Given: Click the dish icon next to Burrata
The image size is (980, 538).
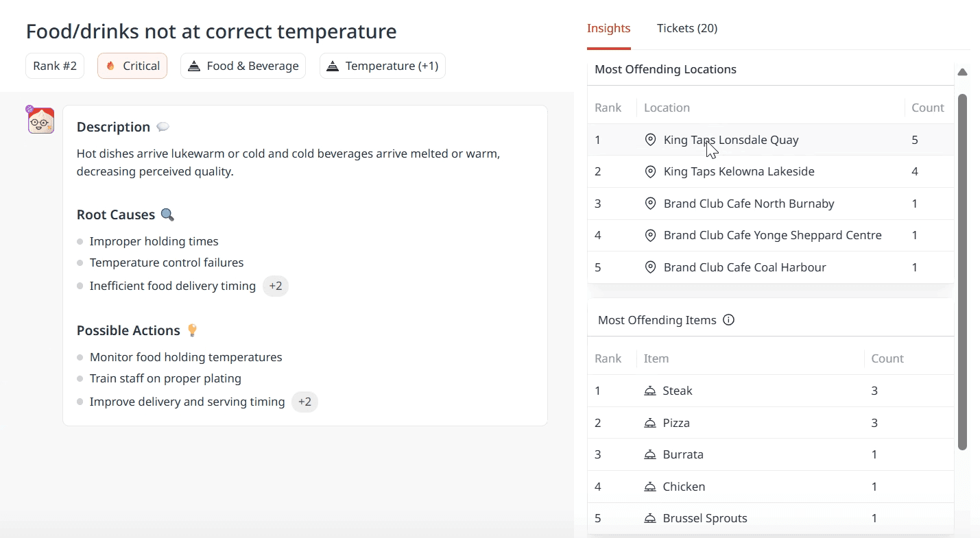Looking at the screenshot, I should point(650,454).
